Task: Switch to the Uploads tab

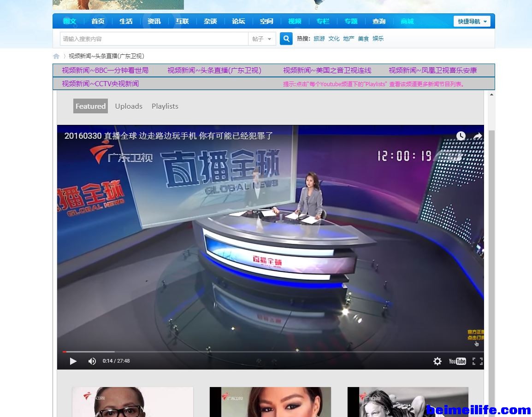Action: pyautogui.click(x=129, y=106)
